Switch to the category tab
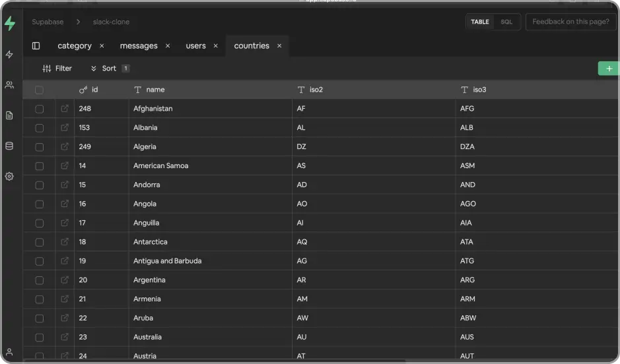The height and width of the screenshot is (364, 620). (x=75, y=45)
